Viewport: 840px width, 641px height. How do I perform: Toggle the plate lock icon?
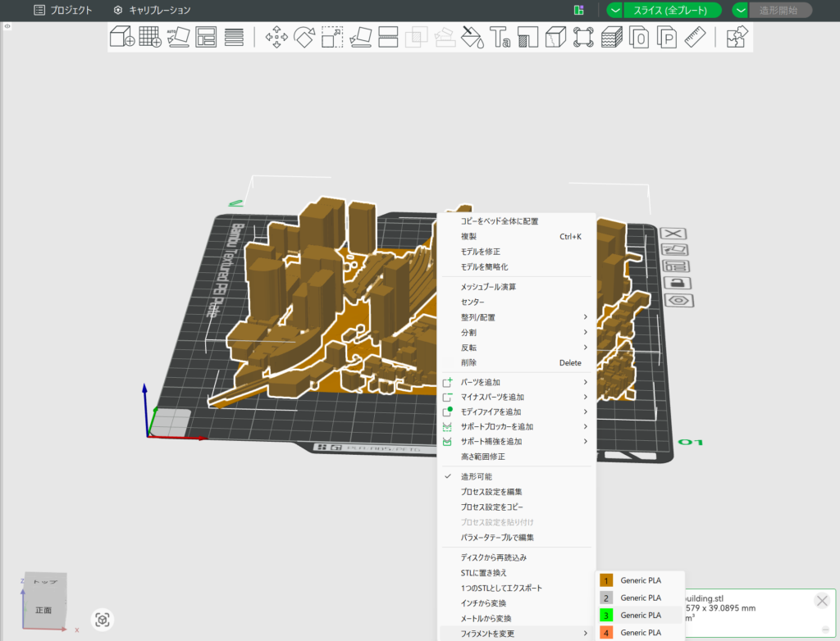click(677, 284)
